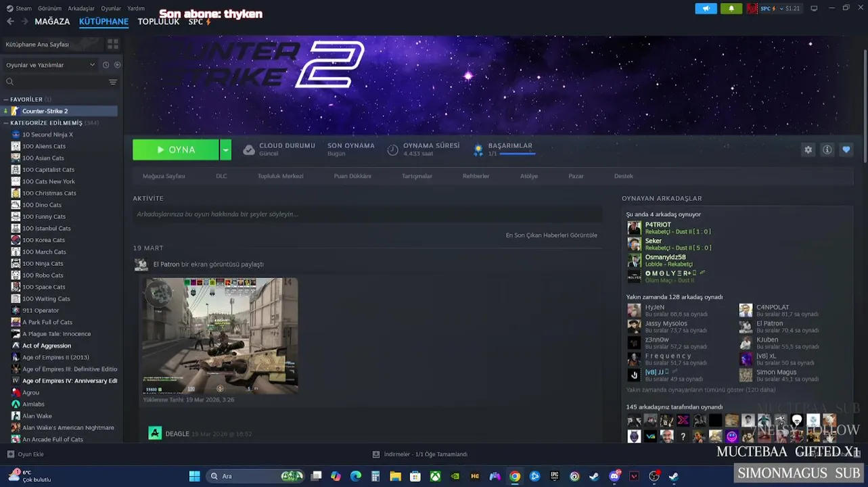Go back using the left arrow

(x=10, y=22)
